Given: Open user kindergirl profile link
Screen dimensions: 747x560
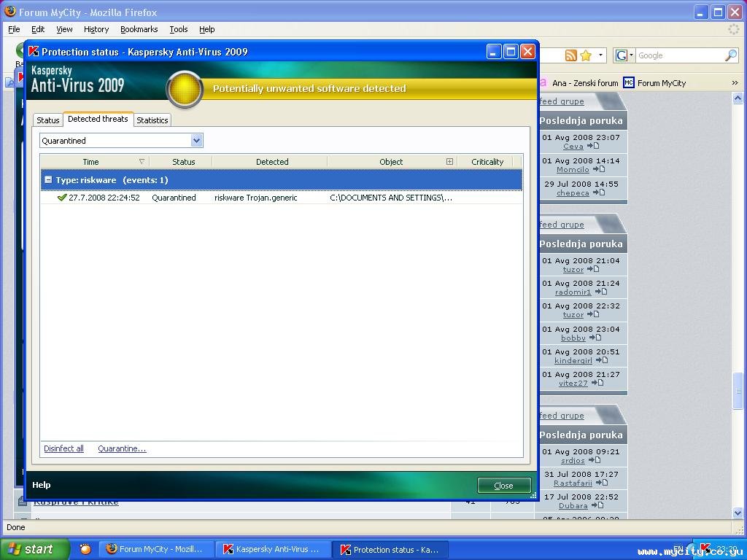Looking at the screenshot, I should (573, 360).
